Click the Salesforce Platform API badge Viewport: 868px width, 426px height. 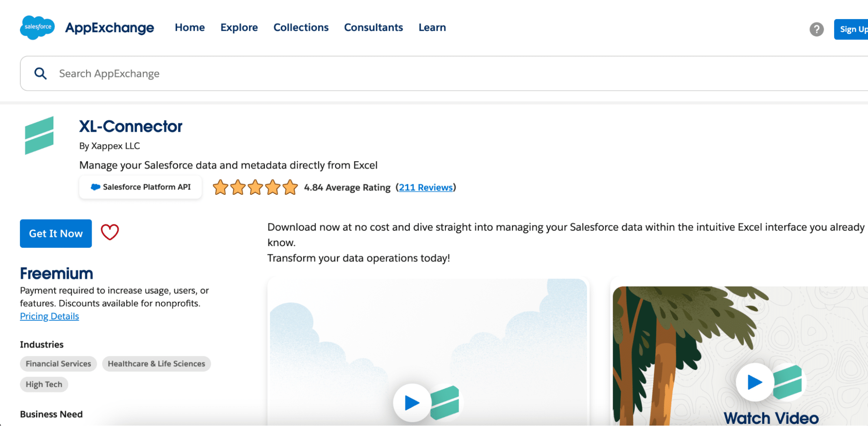140,187
